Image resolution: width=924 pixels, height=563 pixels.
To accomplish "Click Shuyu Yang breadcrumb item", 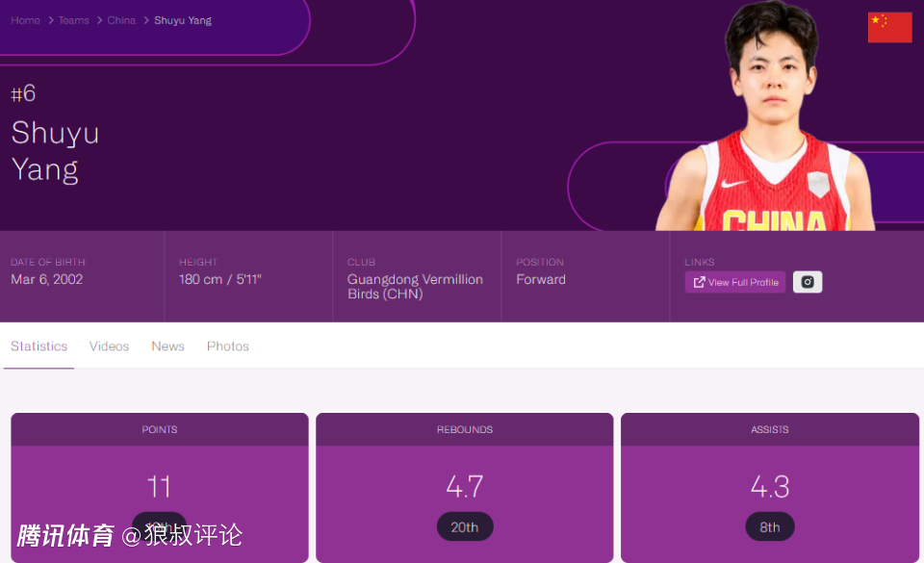I will click(x=183, y=20).
